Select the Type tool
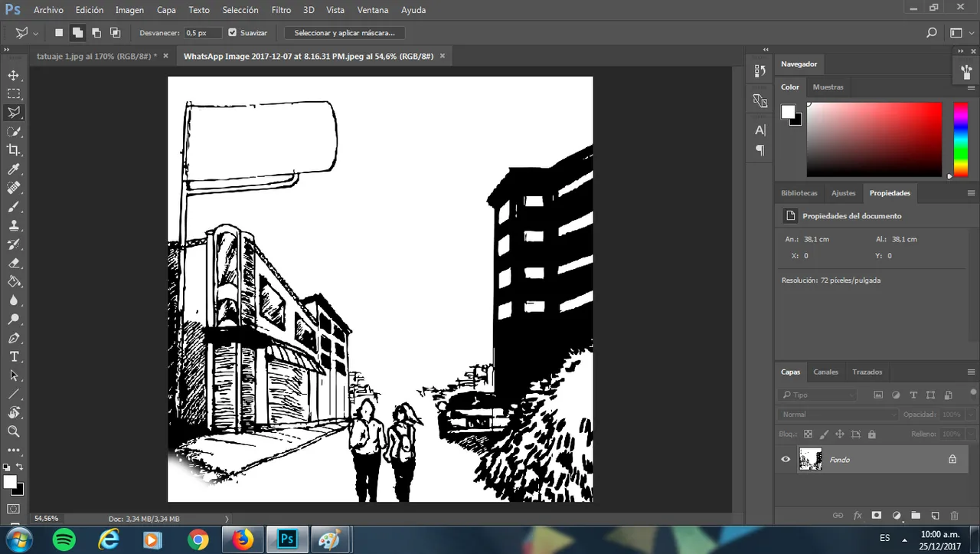Screen dimensions: 980x554 coord(14,356)
